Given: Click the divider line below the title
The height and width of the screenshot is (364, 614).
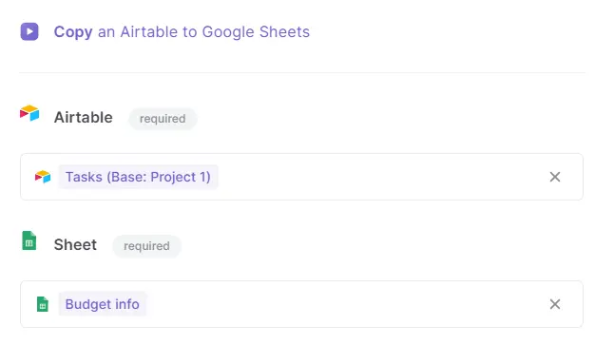Looking at the screenshot, I should click(x=302, y=72).
